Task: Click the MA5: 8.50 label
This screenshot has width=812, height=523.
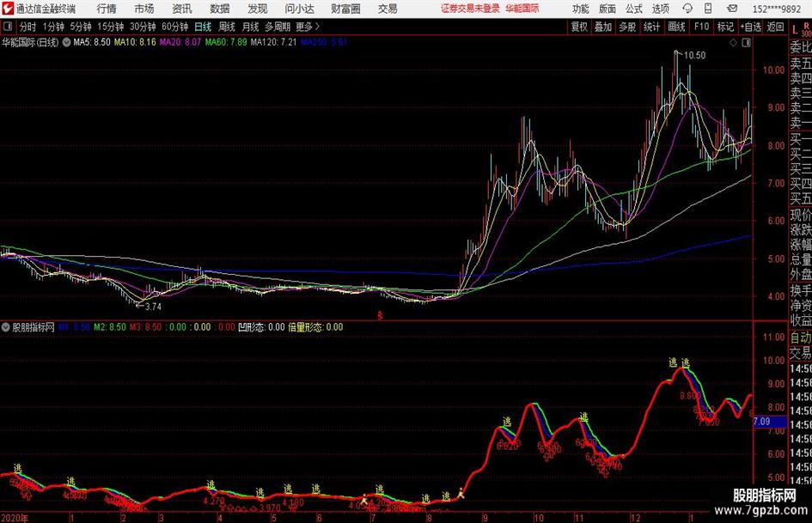Action: [x=92, y=42]
